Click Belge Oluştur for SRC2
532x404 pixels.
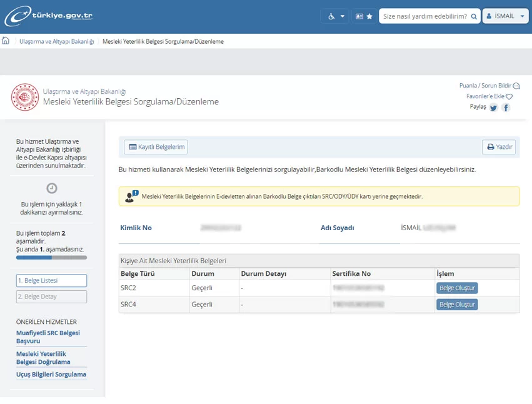click(x=457, y=288)
